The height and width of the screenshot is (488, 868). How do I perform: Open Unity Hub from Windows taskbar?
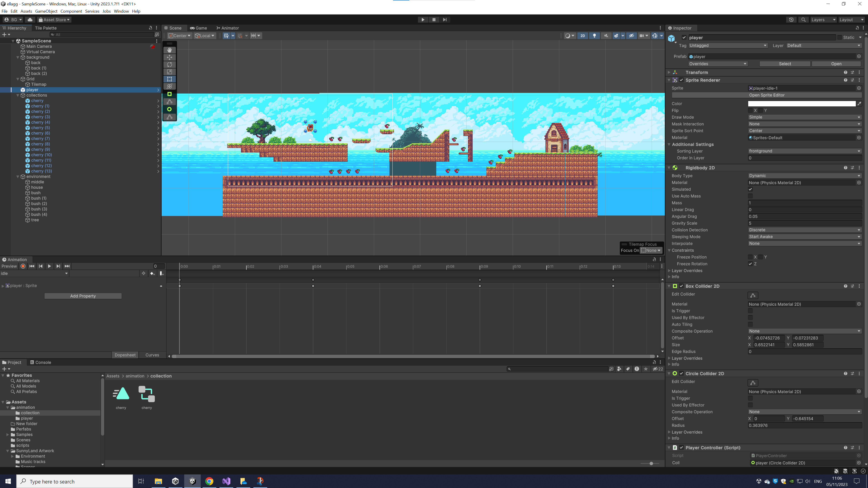coord(175,481)
